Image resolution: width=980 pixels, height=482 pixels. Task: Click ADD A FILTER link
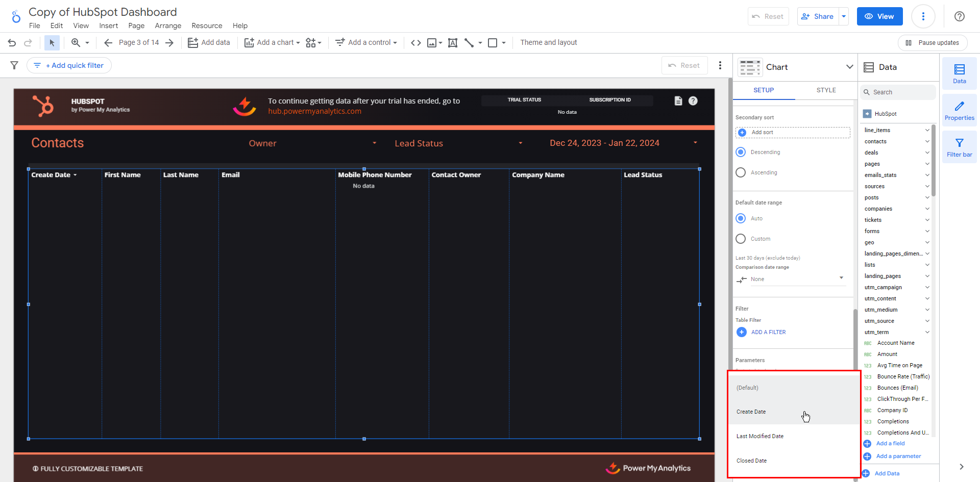coord(768,332)
